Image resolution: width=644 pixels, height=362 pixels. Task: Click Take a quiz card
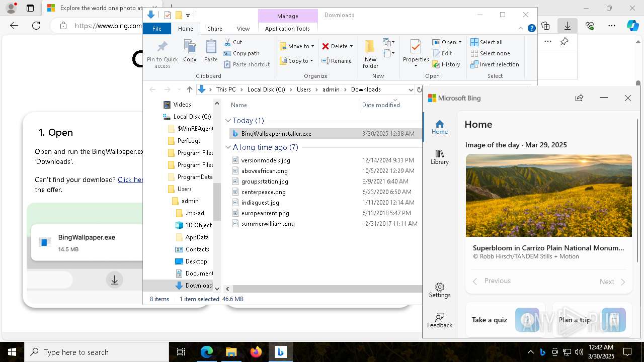coord(506,320)
